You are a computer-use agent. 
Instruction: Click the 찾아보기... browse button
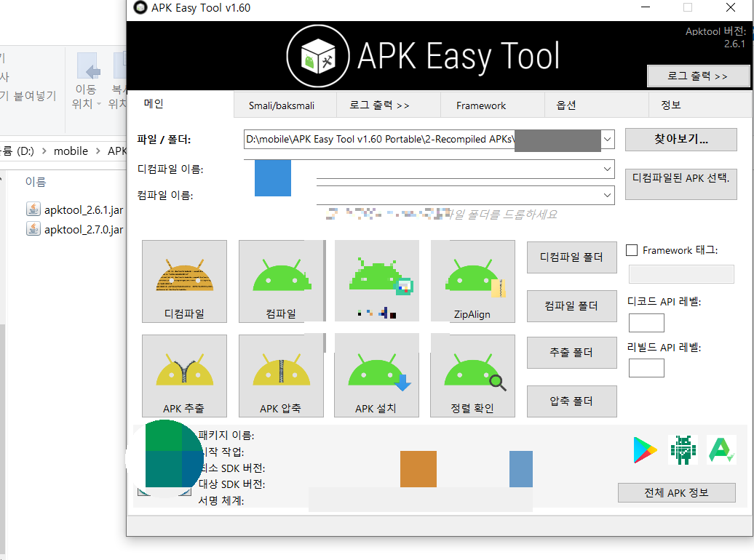(681, 140)
